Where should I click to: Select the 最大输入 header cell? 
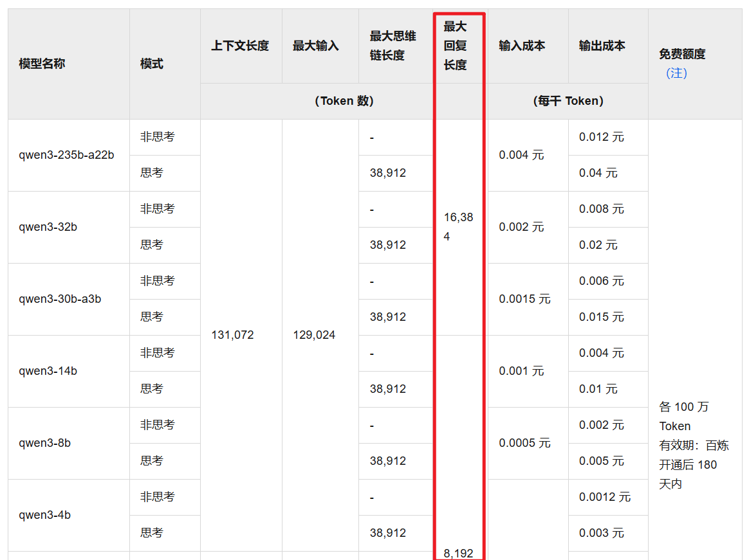click(x=316, y=46)
